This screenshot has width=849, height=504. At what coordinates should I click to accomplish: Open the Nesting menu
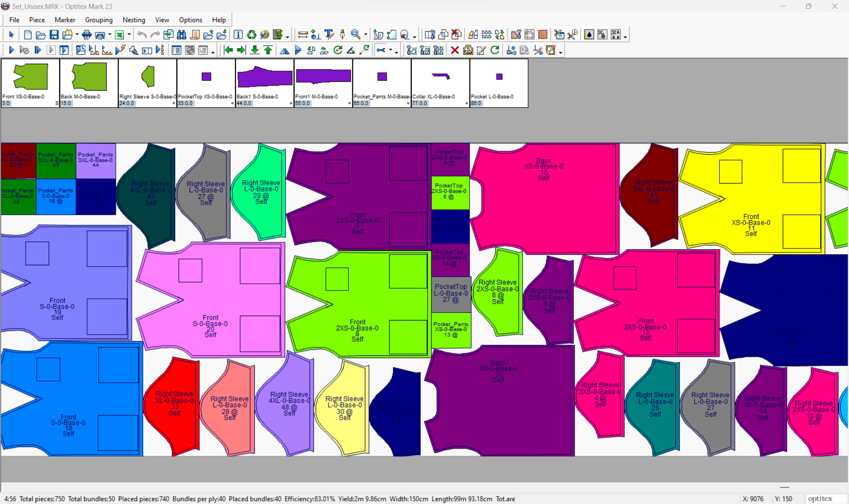[x=134, y=20]
